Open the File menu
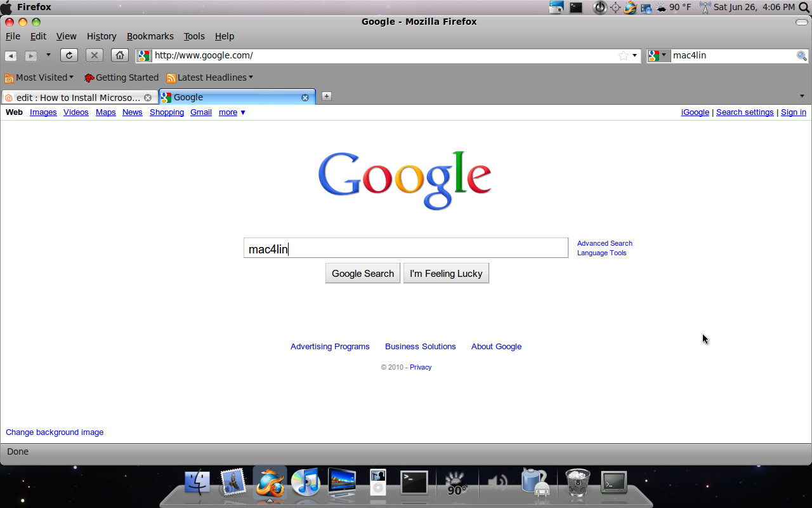Image resolution: width=812 pixels, height=508 pixels. [x=13, y=36]
